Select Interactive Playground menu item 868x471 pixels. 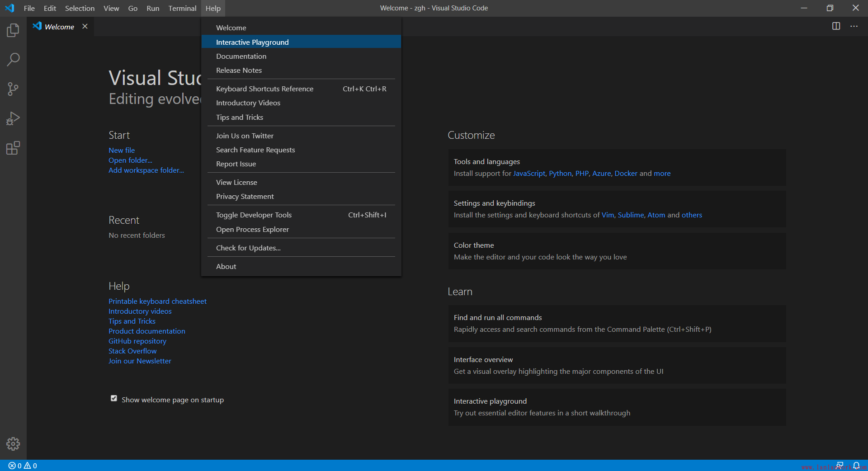pyautogui.click(x=252, y=42)
